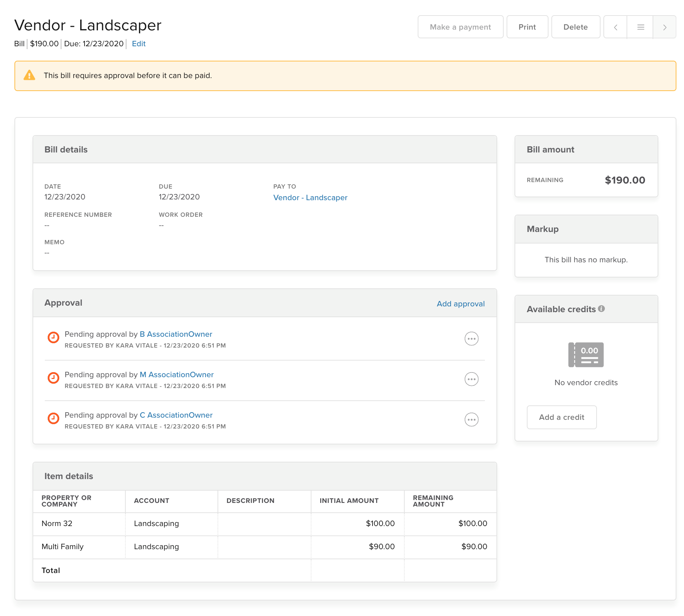The height and width of the screenshot is (616, 684).
Task: Open options menu for M AssociationOwner approval
Action: coord(471,379)
